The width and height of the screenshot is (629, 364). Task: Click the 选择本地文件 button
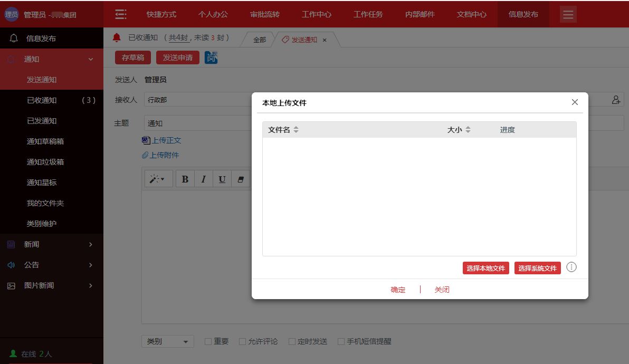coord(485,268)
